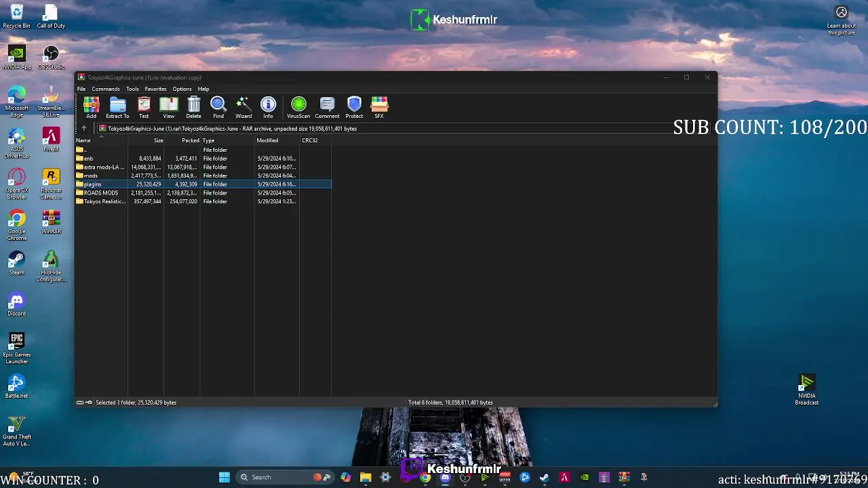This screenshot has width=868, height=488.
Task: Open Opera GX Browser desktop icon
Action: (17, 184)
